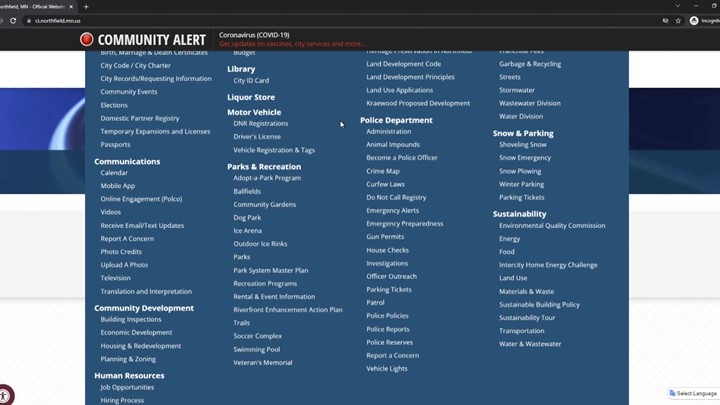
Task: Open Job Opportunities link
Action: pyautogui.click(x=127, y=387)
